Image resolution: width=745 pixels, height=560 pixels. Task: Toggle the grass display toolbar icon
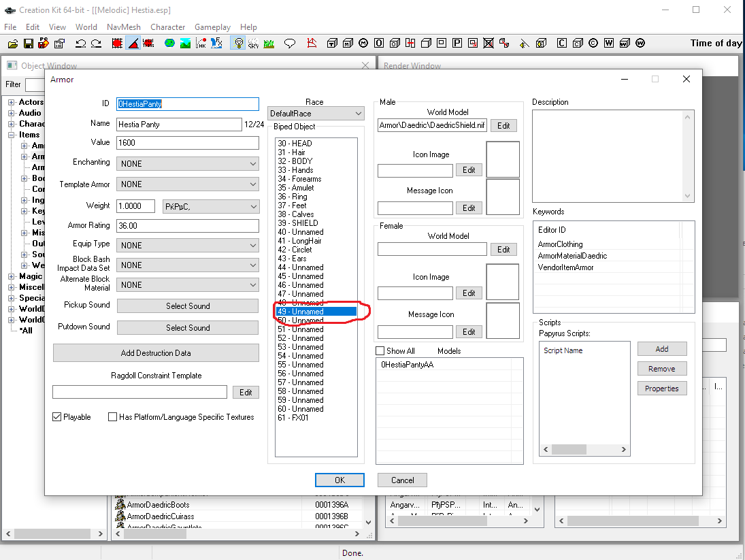(269, 44)
